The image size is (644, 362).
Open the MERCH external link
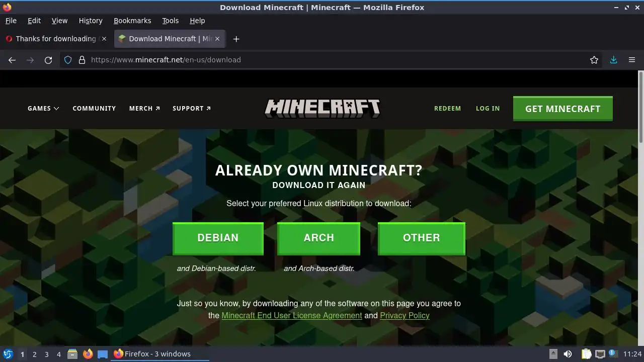(x=144, y=109)
